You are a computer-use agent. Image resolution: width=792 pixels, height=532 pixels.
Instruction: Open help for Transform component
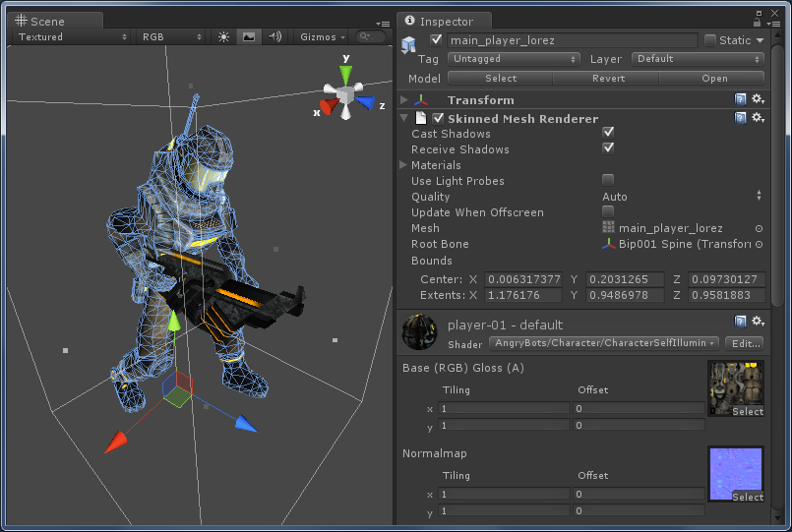741,100
